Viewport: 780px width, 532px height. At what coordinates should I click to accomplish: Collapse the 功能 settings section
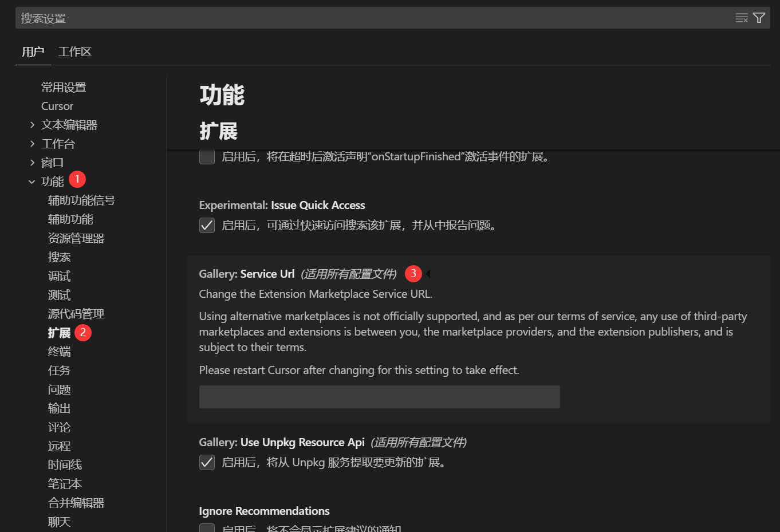[32, 182]
